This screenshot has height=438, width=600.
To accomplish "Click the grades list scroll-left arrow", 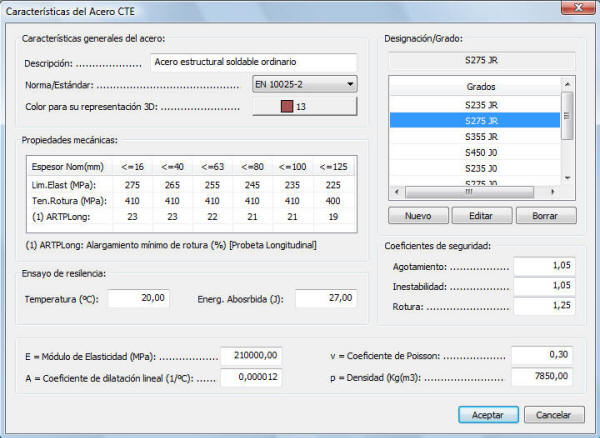I will (x=397, y=192).
